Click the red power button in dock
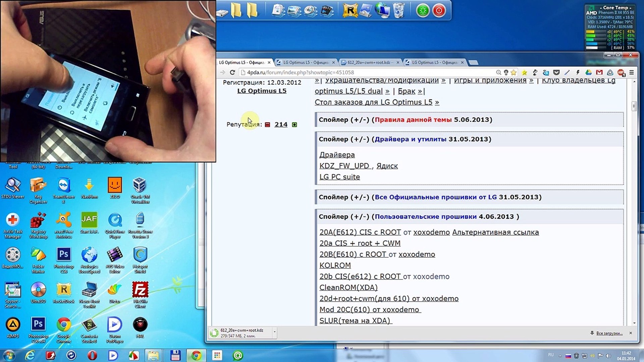644x362 pixels. pos(439,11)
